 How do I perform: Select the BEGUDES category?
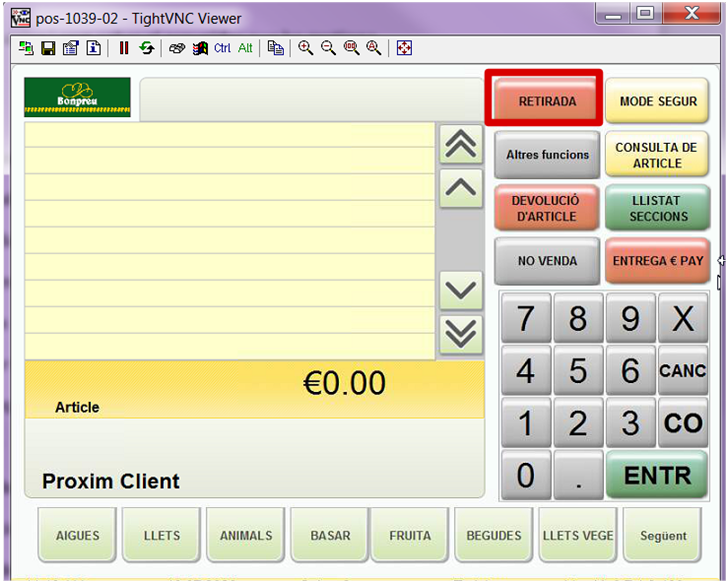coord(494,536)
